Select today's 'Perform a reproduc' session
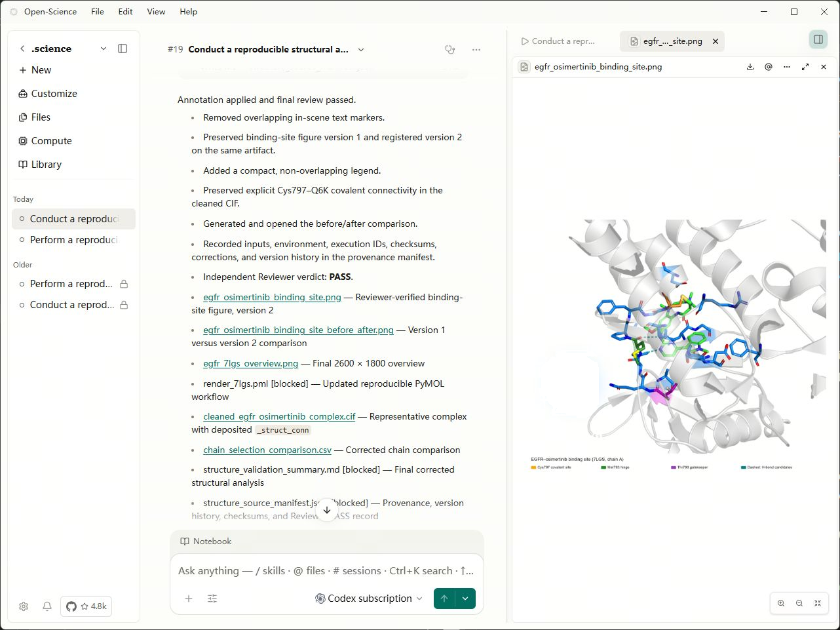This screenshot has height=630, width=840. coord(73,240)
